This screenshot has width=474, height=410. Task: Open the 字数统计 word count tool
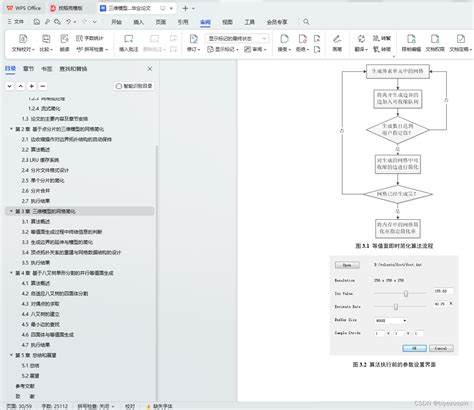click(x=90, y=38)
